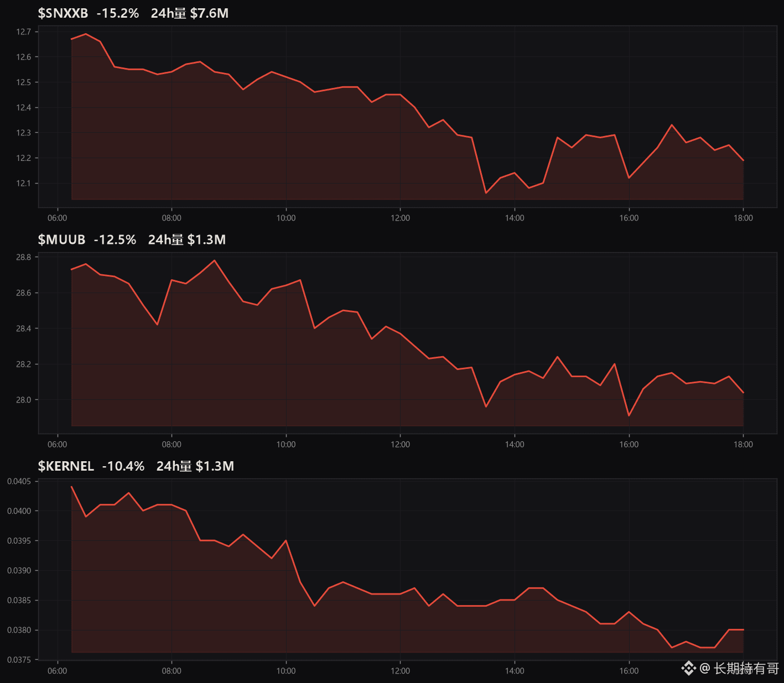784x683 pixels.
Task: Click the 28.0 price axis label
Action: pos(24,400)
